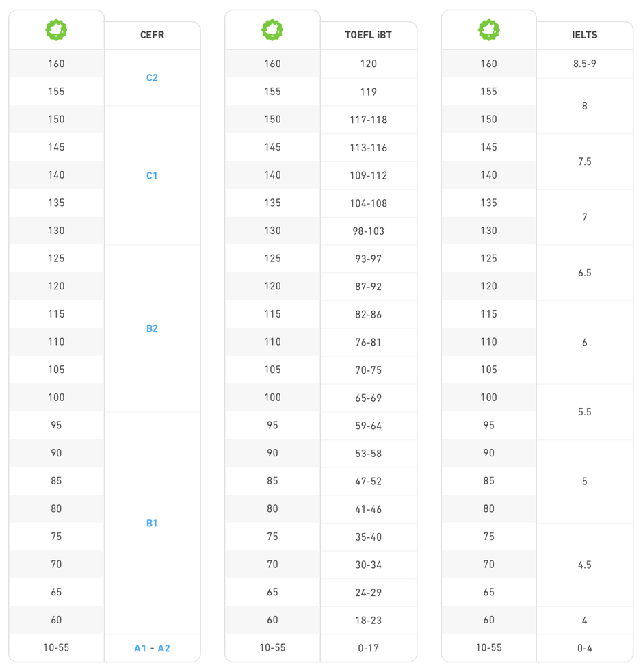
Task: Open the C2 level link
Action: pos(152,78)
